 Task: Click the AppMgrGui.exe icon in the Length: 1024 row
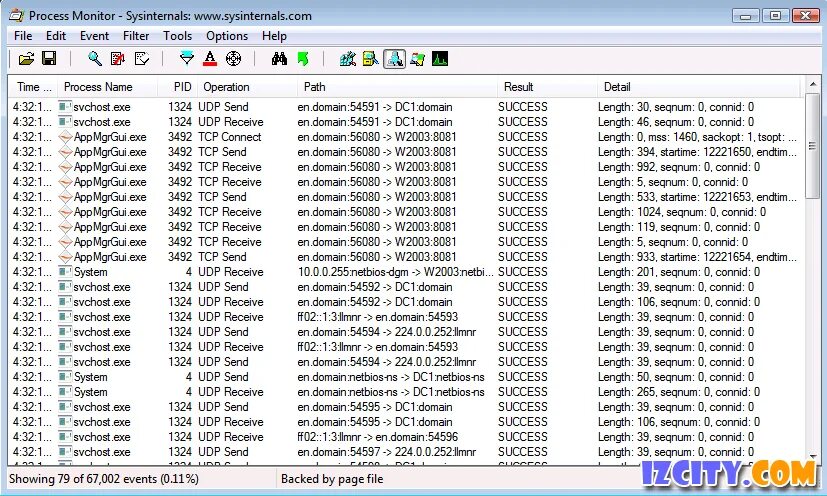pos(65,212)
